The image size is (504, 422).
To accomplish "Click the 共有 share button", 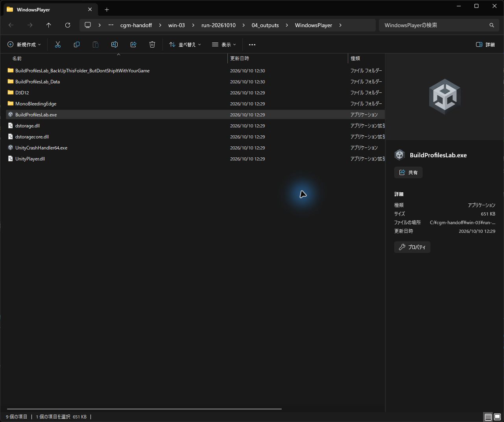I will 408,172.
